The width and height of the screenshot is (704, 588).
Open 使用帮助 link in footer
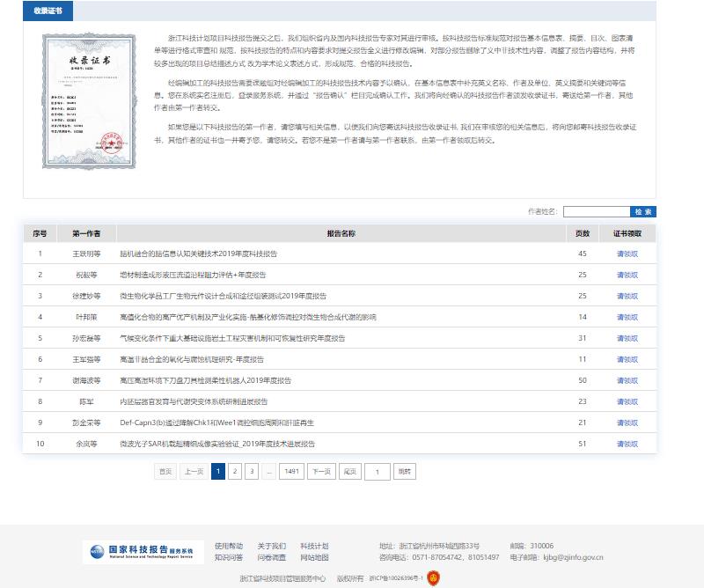(229, 546)
